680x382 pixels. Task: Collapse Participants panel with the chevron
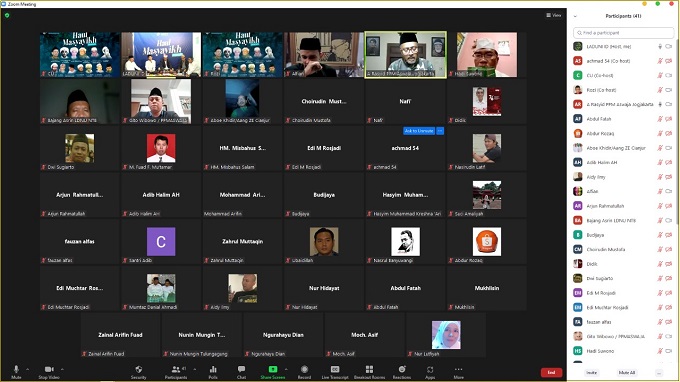[x=575, y=16]
